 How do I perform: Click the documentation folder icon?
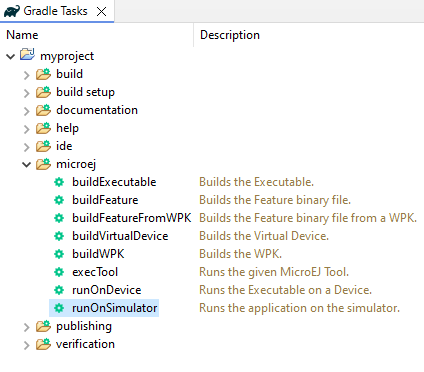[43, 110]
